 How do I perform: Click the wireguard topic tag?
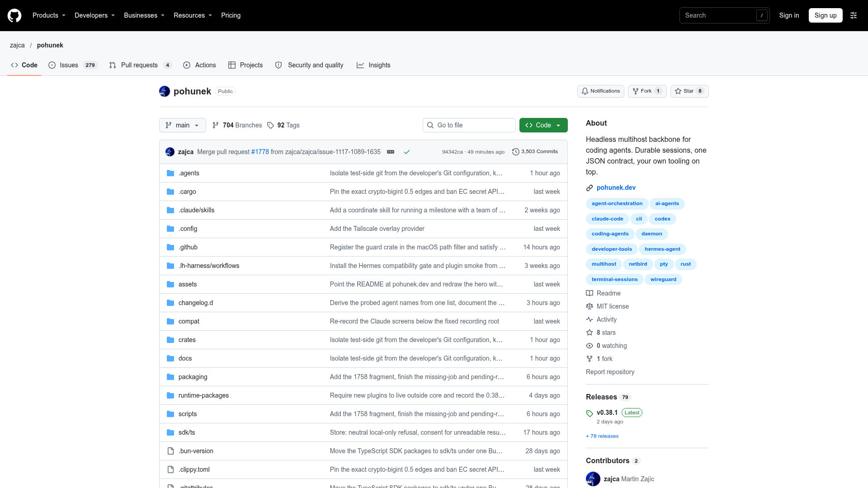tap(663, 280)
